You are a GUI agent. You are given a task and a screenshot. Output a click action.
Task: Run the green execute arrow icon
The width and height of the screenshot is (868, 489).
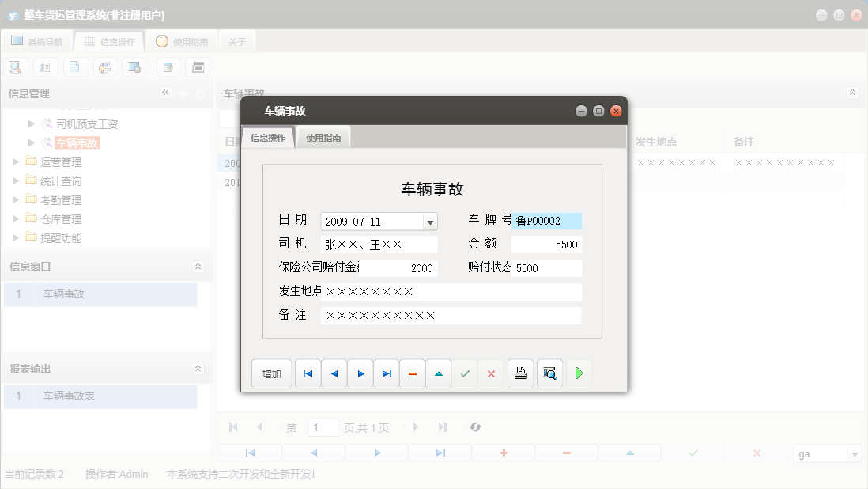578,373
